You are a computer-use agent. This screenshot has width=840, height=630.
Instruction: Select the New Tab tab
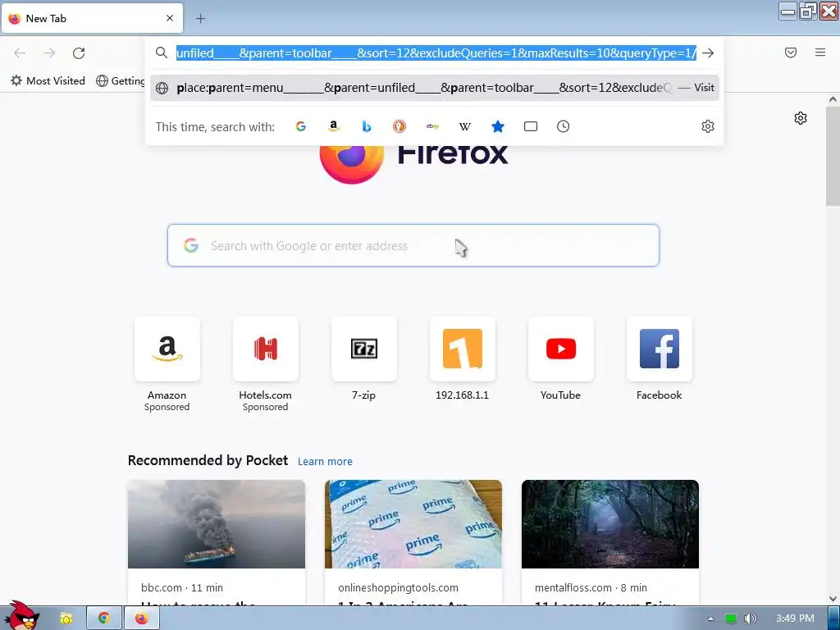92,18
